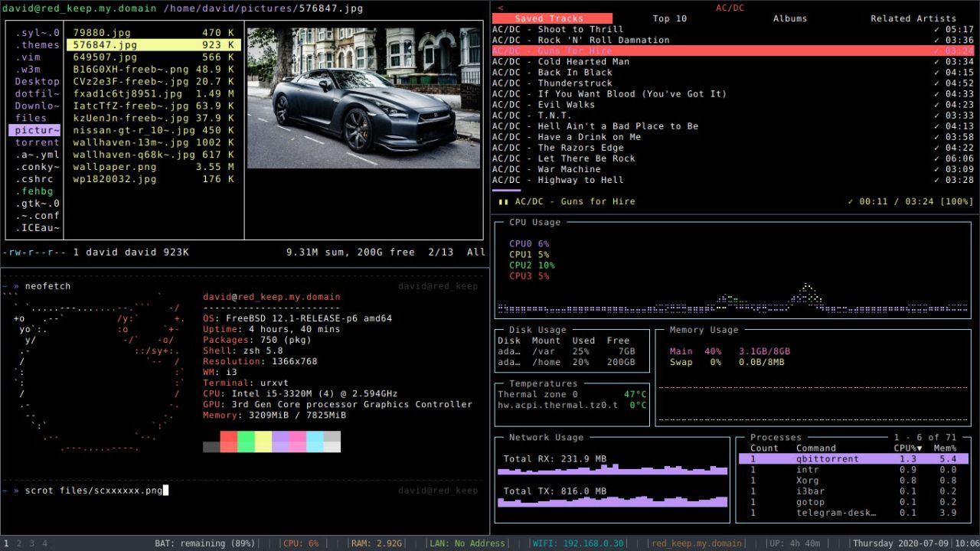Screen dimensions: 980x551
Task: Open the highlighted pictur~ directory in ranger
Action: point(34,130)
